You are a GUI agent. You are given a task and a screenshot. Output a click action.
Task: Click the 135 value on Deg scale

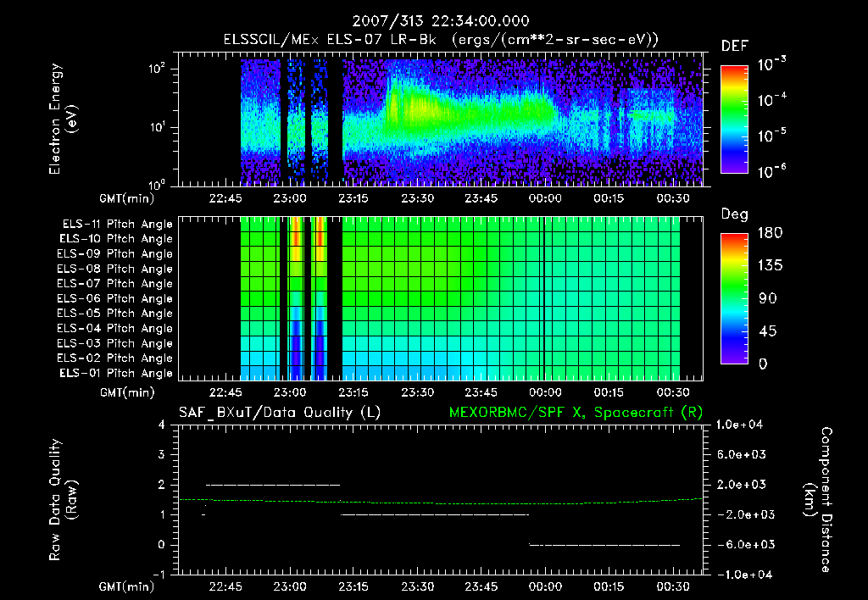tap(771, 266)
